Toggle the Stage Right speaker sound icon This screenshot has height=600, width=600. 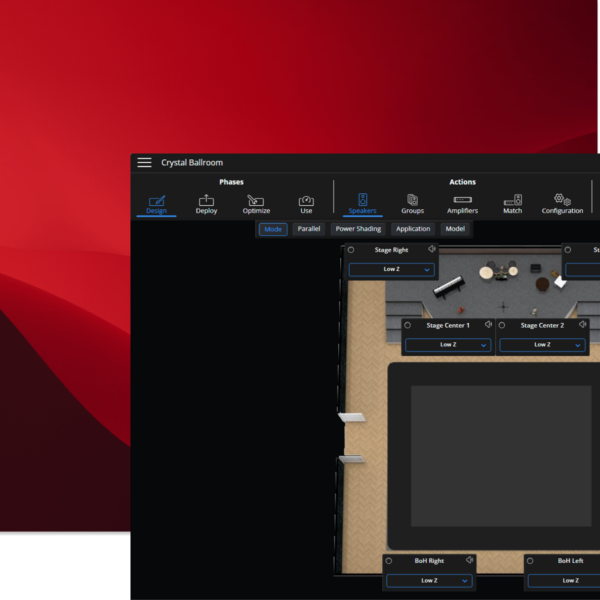(432, 249)
